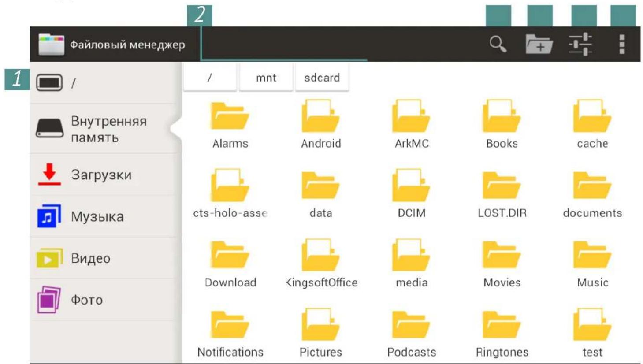
Task: Open the settings sliders icon
Action: (580, 44)
